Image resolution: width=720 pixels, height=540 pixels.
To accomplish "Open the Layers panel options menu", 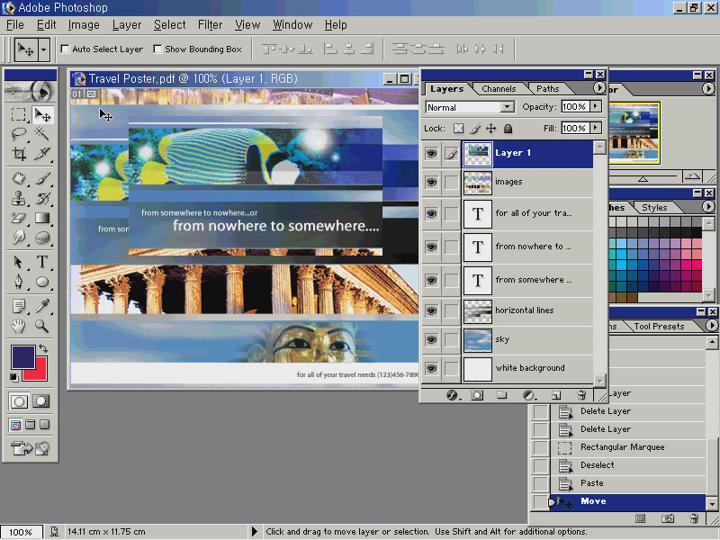I will tap(599, 88).
